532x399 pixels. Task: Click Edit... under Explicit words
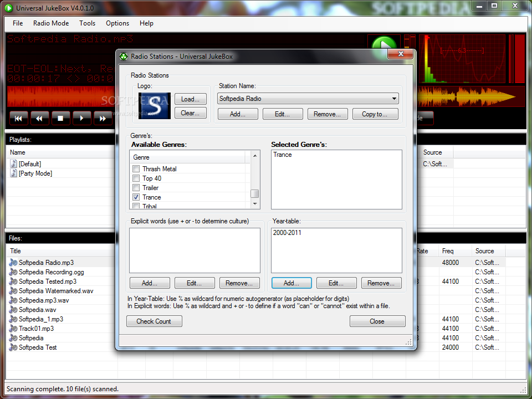click(195, 283)
